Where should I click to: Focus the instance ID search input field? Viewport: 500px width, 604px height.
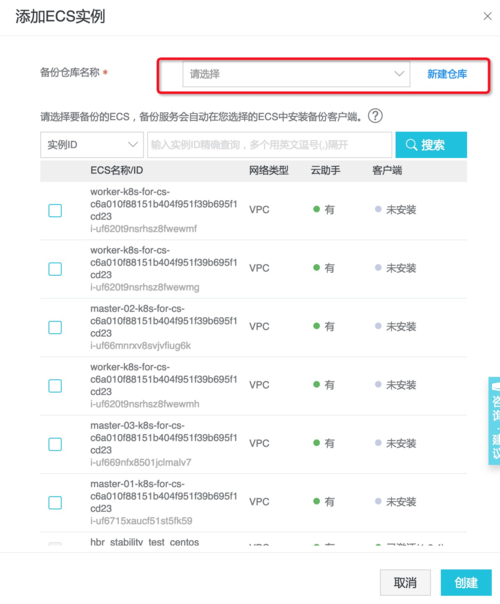pyautogui.click(x=270, y=145)
